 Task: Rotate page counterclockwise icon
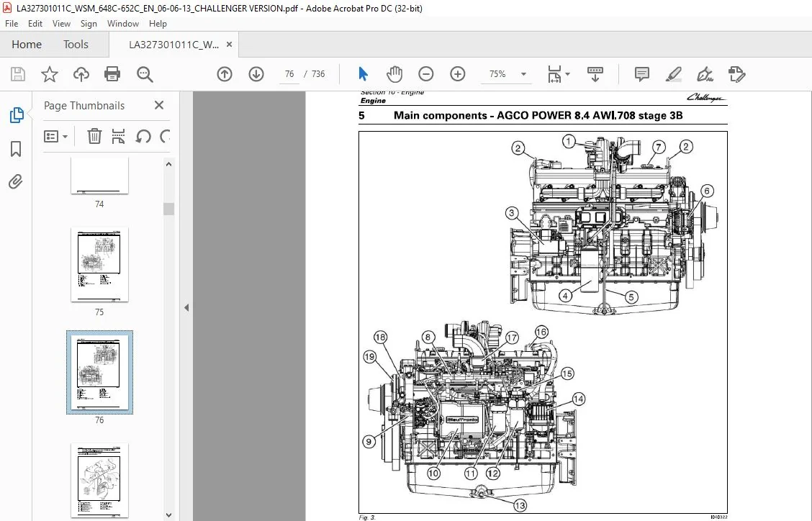click(143, 136)
